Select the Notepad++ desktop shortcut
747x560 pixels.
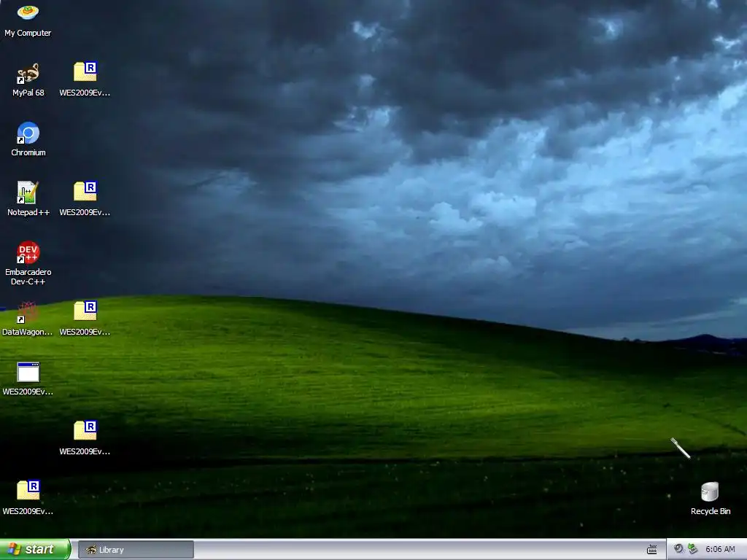coord(28,200)
